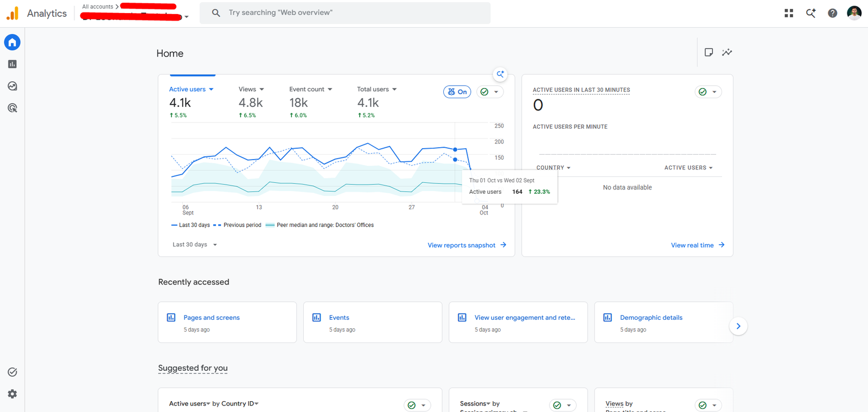Open View user engagement and retention card
This screenshot has height=412, width=868.
click(518, 322)
